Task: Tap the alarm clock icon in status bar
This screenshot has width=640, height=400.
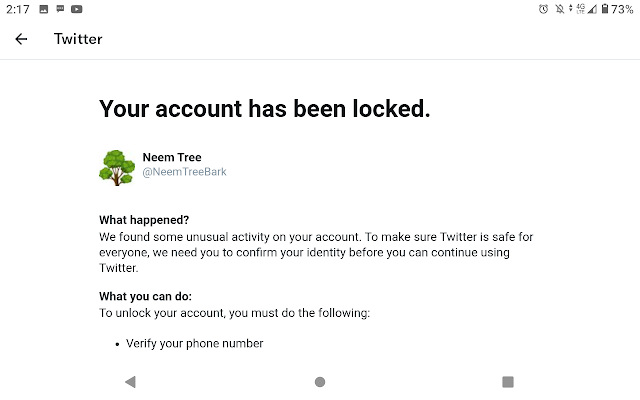Action: [543, 9]
